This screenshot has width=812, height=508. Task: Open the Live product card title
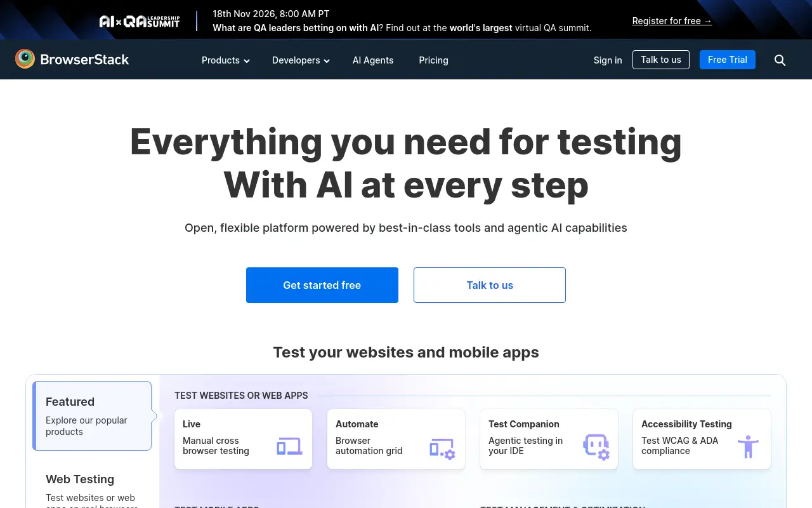point(192,424)
